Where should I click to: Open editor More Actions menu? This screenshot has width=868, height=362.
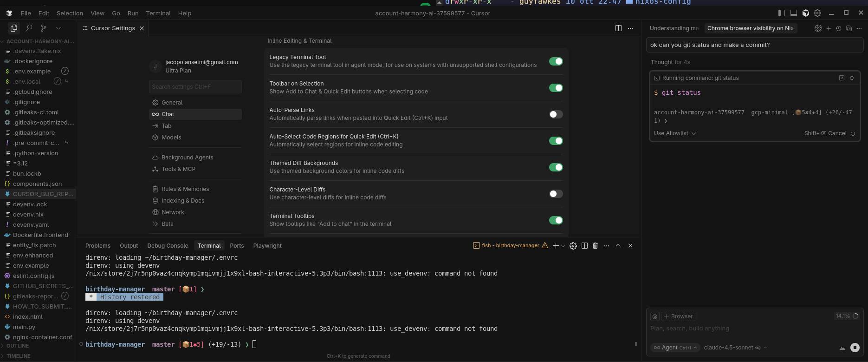tap(630, 28)
